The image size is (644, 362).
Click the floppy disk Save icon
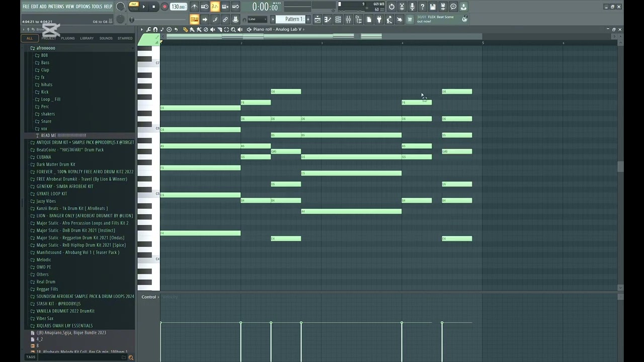pyautogui.click(x=432, y=7)
